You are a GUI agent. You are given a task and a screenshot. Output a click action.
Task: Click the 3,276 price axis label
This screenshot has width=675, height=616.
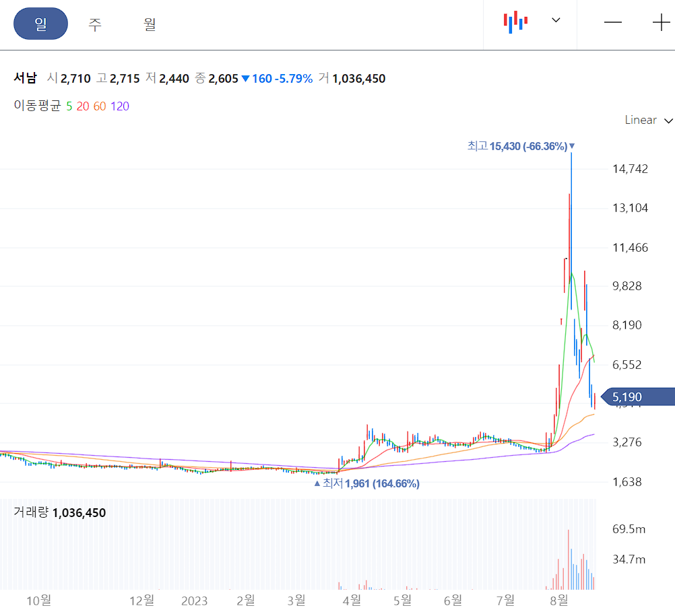(626, 442)
